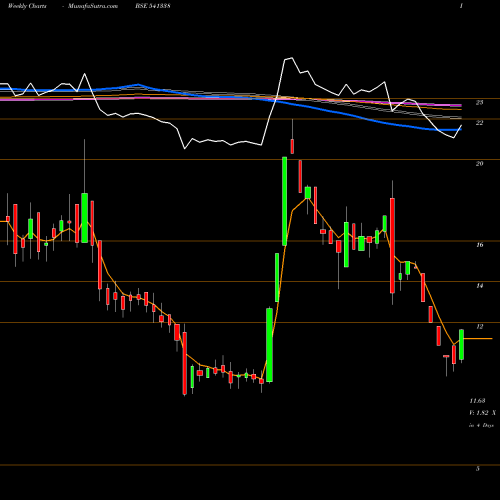The height and width of the screenshot is (500, 500).
Task: Click the 11.68 last price value
Action: click(477, 401)
